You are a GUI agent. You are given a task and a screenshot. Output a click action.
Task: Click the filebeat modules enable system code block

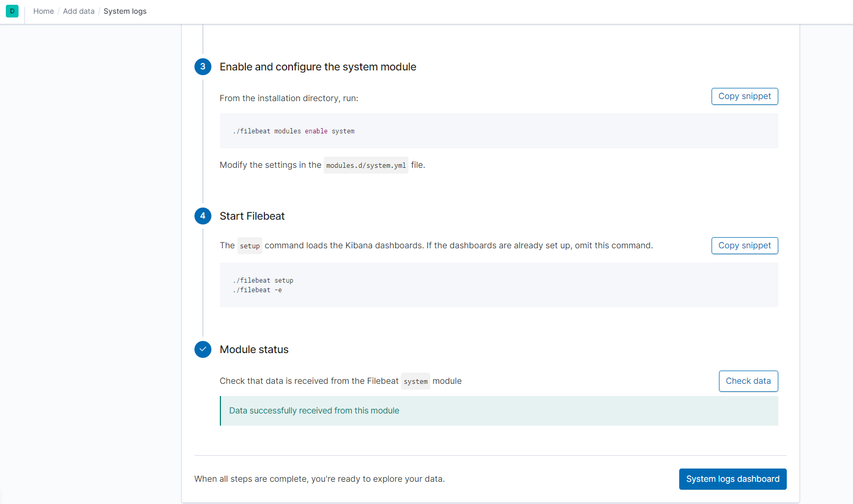point(498,131)
